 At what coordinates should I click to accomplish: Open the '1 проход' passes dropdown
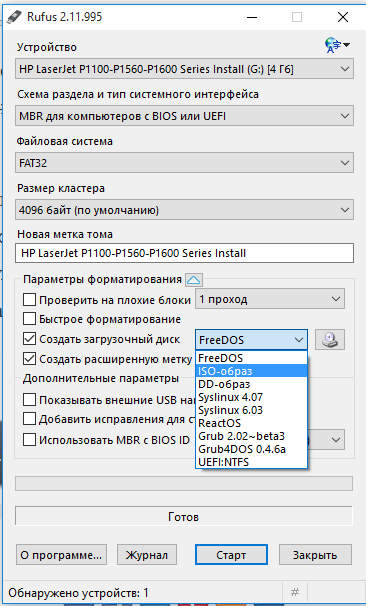270,299
